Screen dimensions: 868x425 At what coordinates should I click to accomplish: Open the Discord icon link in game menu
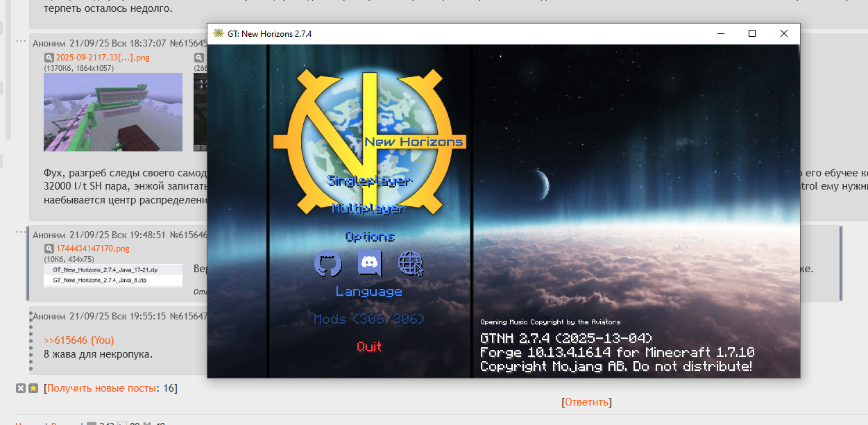369,264
